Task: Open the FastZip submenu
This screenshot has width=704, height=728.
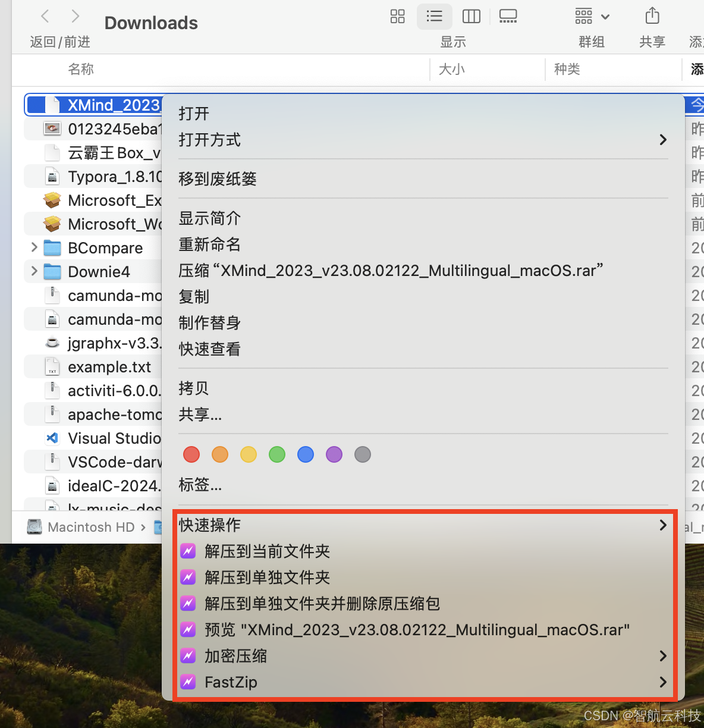Action: pos(423,682)
